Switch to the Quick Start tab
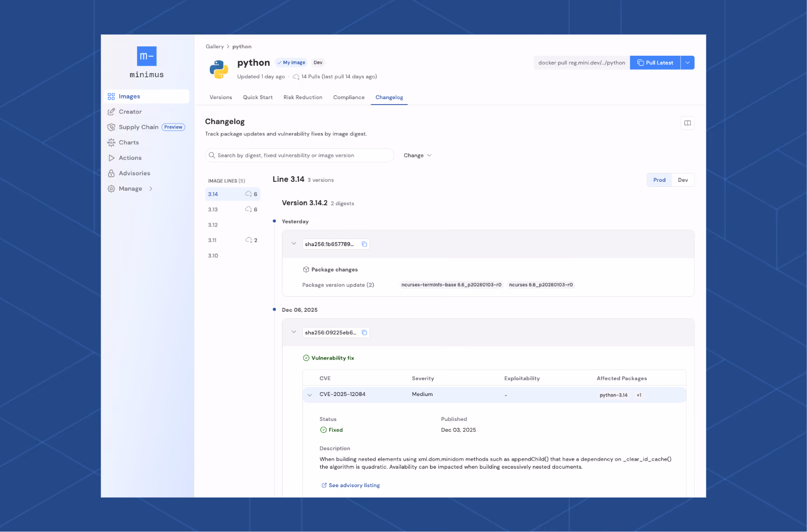This screenshot has width=807, height=532. point(258,98)
